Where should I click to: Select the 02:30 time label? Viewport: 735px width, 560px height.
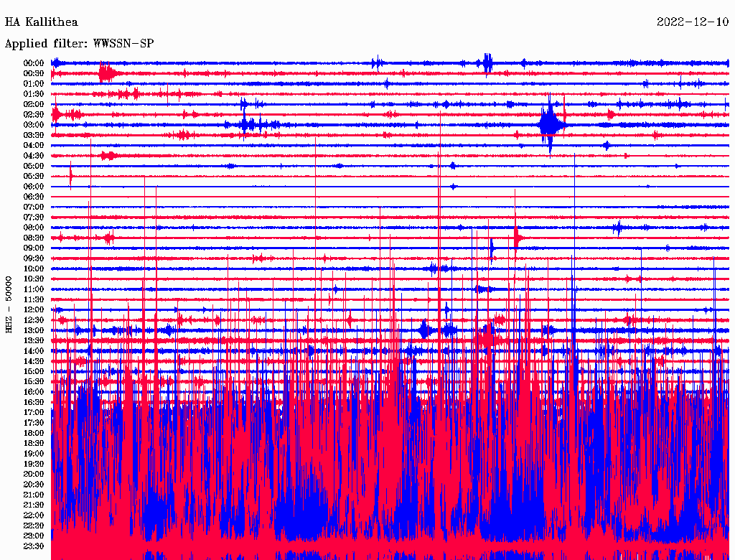(34, 114)
